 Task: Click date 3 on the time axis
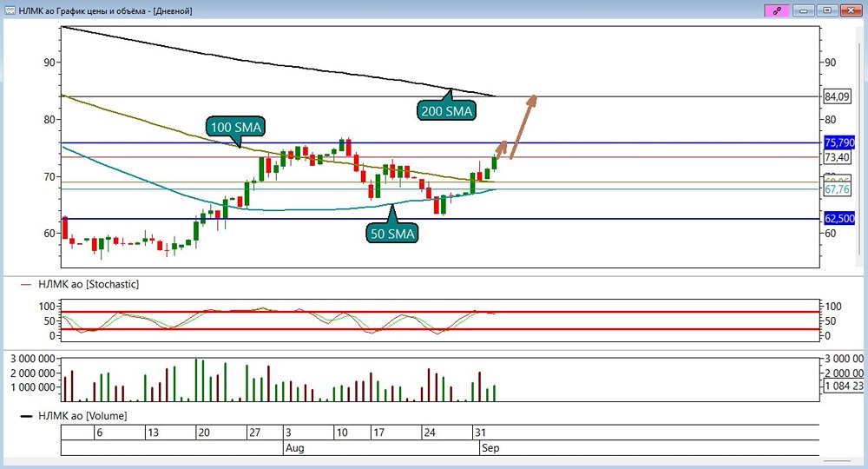(x=288, y=433)
